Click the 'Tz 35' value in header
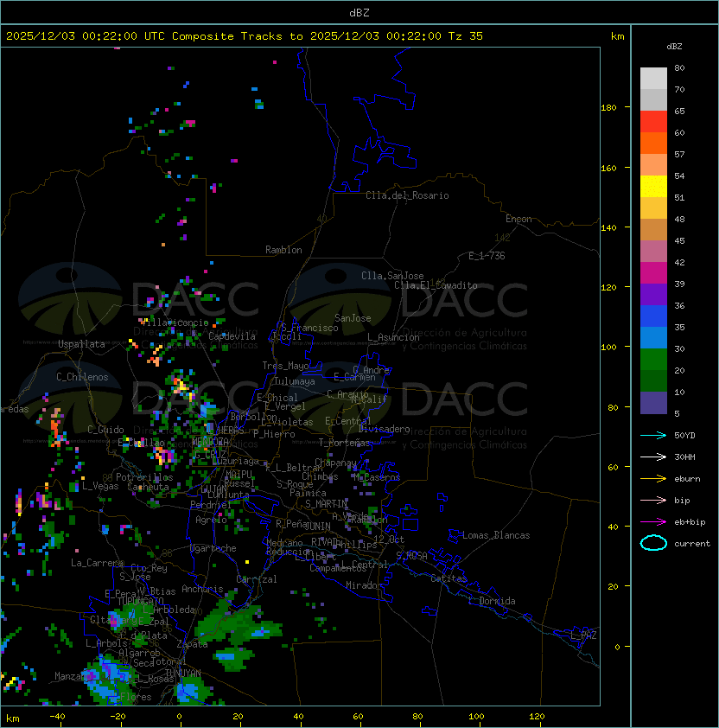Image resolution: width=719 pixels, height=728 pixels. (x=466, y=36)
